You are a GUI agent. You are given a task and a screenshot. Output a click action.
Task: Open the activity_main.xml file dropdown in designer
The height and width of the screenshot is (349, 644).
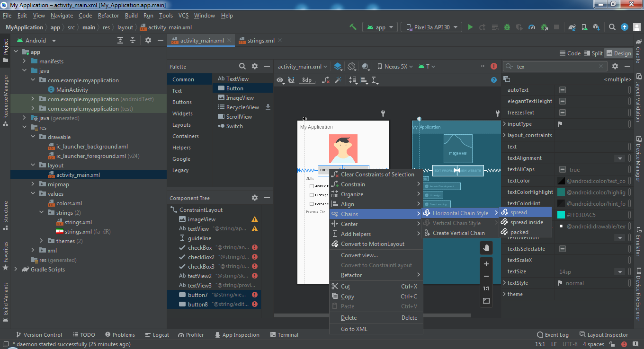[303, 67]
